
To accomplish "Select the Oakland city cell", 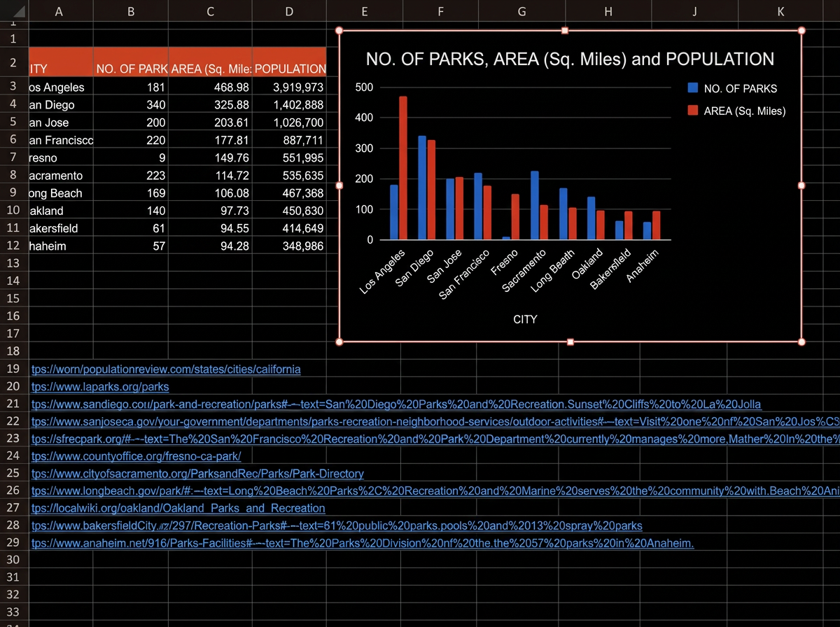I will point(61,211).
